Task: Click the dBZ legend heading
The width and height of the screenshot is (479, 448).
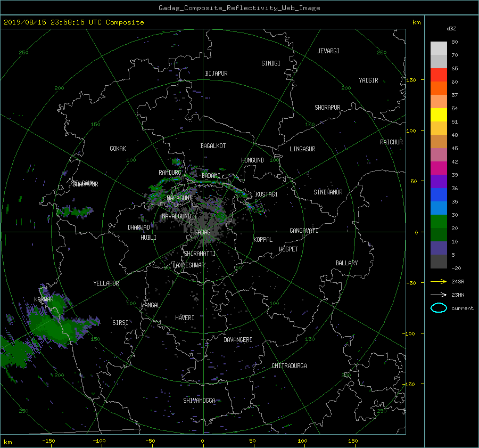Action: (x=451, y=28)
